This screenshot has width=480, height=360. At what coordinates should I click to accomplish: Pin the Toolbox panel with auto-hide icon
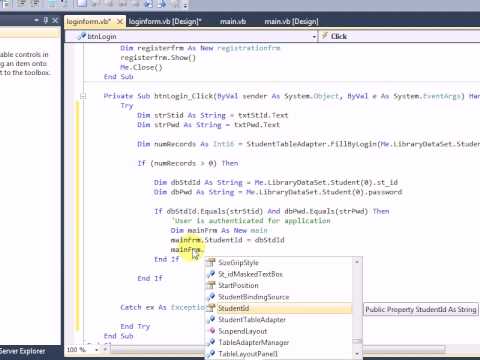[46, 21]
